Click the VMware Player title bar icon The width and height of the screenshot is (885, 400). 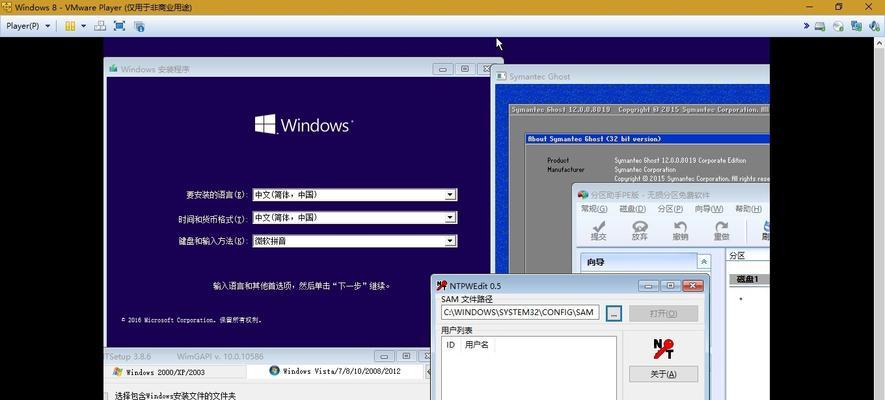[7, 7]
